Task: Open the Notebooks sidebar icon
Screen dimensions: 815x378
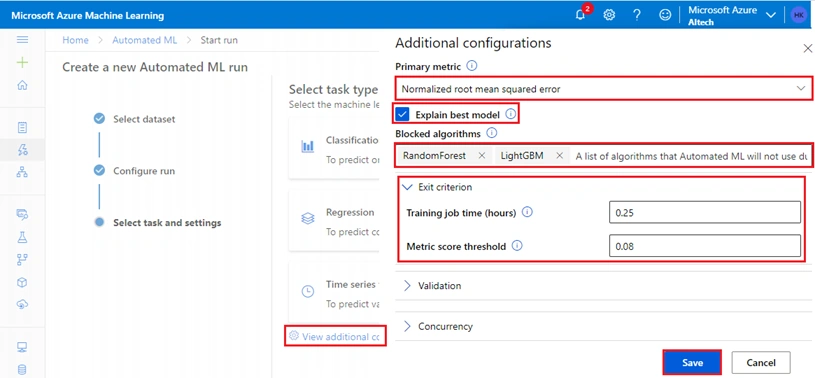Action: tap(22, 127)
